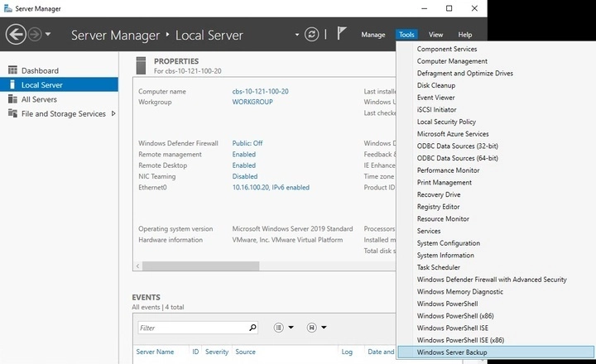Click the save query icon
596x364 pixels.
[x=312, y=328]
